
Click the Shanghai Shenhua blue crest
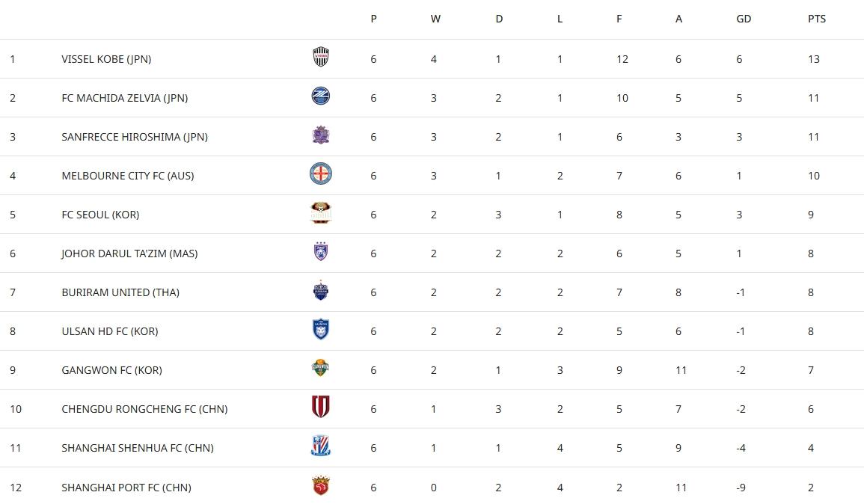click(x=321, y=446)
